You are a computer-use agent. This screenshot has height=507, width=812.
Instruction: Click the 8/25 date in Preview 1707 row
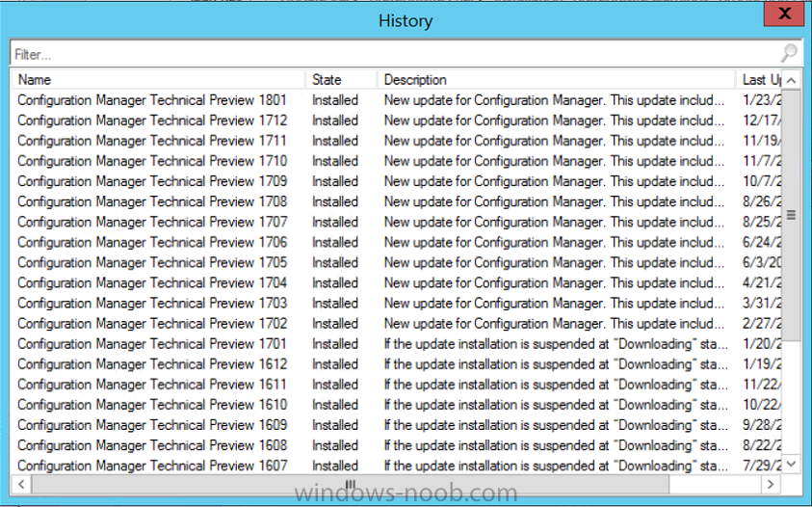(x=762, y=222)
